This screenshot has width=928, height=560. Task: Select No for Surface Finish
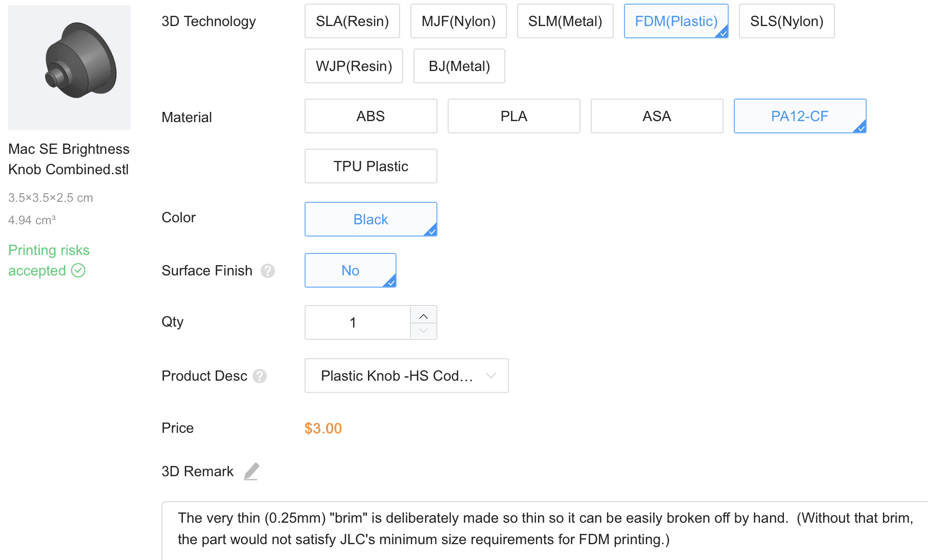pos(350,270)
